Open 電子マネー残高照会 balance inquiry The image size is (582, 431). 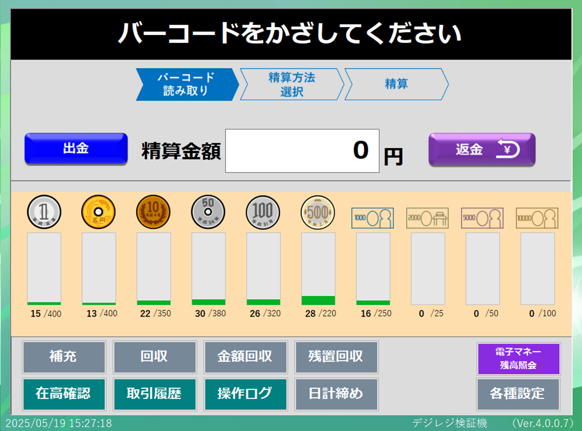pos(519,359)
